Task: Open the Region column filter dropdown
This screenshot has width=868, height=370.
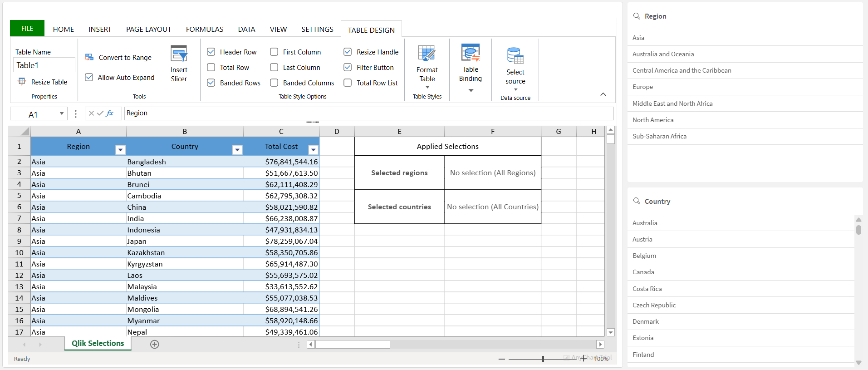Action: point(120,150)
